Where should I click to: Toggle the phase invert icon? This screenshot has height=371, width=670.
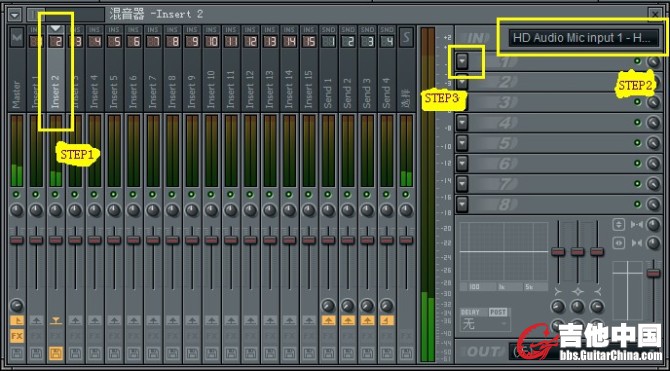pos(619,224)
